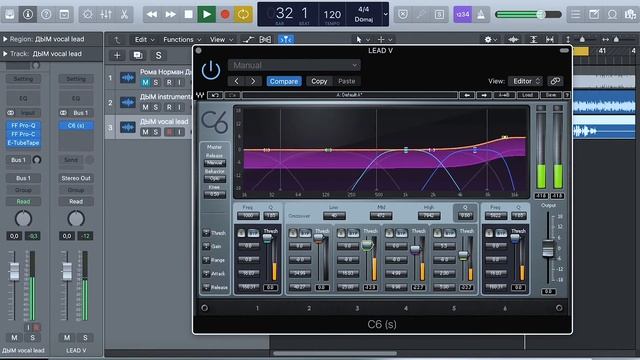The image size is (640, 360).
Task: Click the Waves Load preset button
Action: click(527, 95)
